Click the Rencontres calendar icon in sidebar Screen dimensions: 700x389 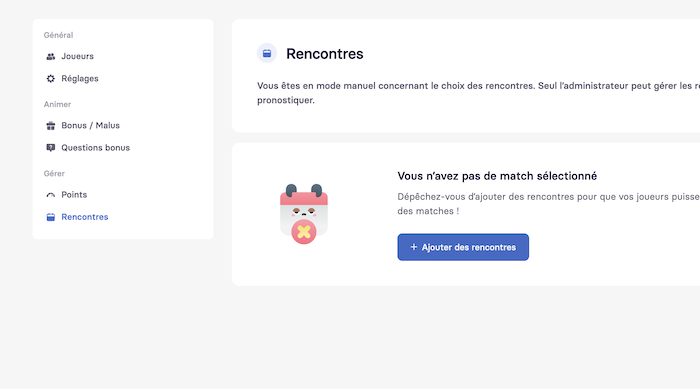(x=50, y=217)
